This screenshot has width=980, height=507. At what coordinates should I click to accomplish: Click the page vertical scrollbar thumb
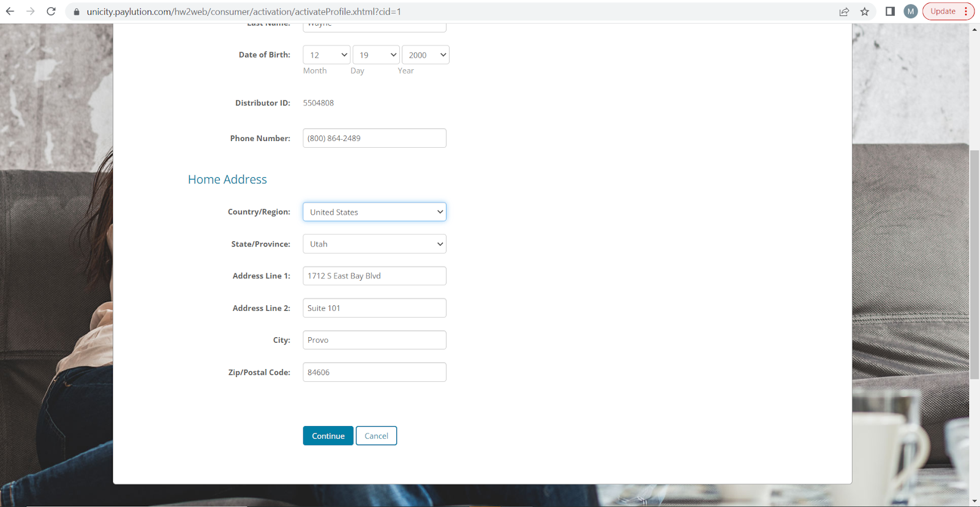coord(974,264)
